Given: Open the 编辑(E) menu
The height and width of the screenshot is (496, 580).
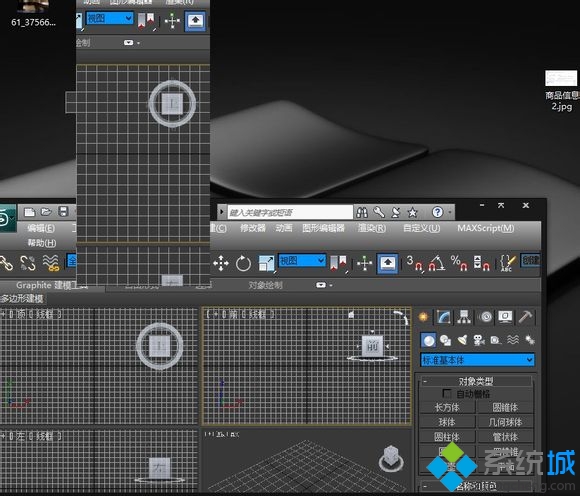Looking at the screenshot, I should (x=41, y=228).
